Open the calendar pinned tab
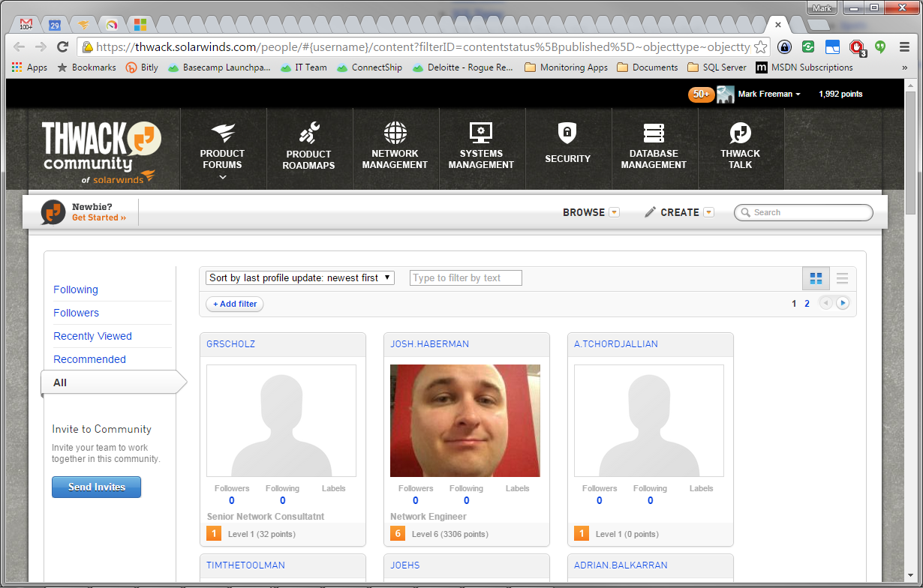 55,25
